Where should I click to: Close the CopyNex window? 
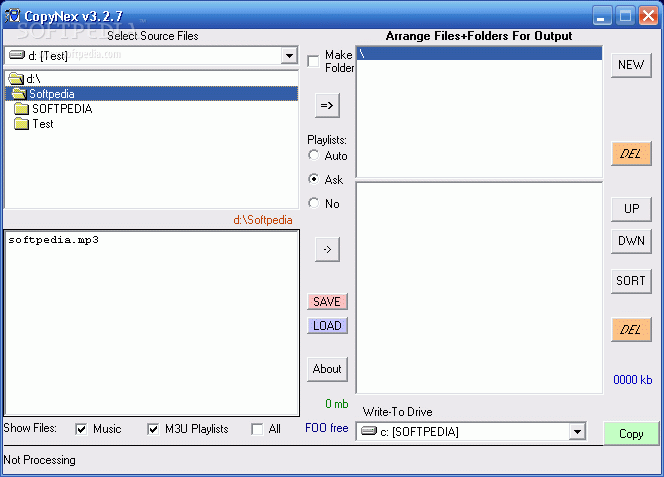pos(648,16)
